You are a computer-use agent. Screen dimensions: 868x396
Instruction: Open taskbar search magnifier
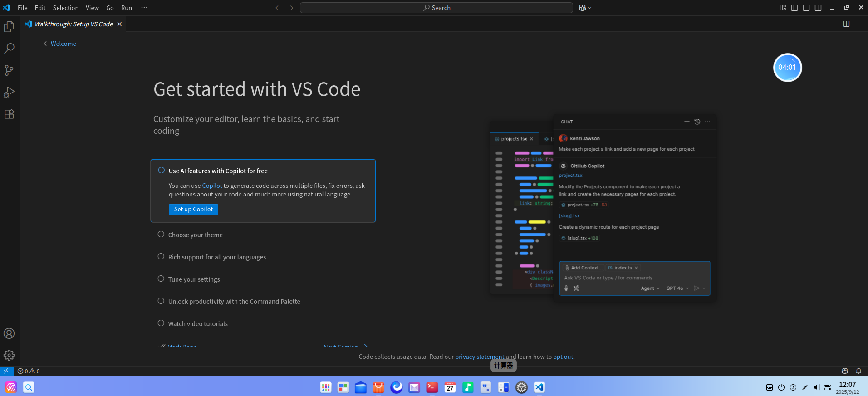29,387
